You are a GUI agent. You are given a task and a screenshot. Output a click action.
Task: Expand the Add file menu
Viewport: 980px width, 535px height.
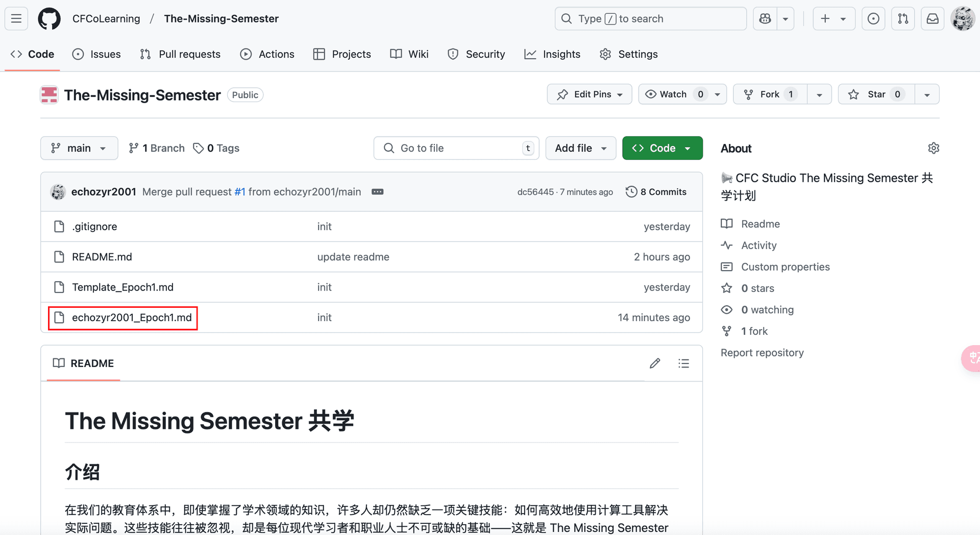[580, 148]
